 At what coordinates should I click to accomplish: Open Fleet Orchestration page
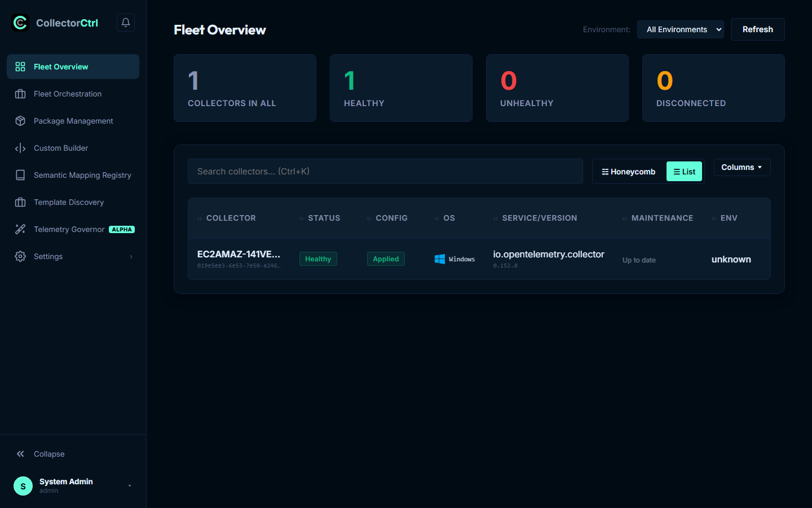pos(73,94)
